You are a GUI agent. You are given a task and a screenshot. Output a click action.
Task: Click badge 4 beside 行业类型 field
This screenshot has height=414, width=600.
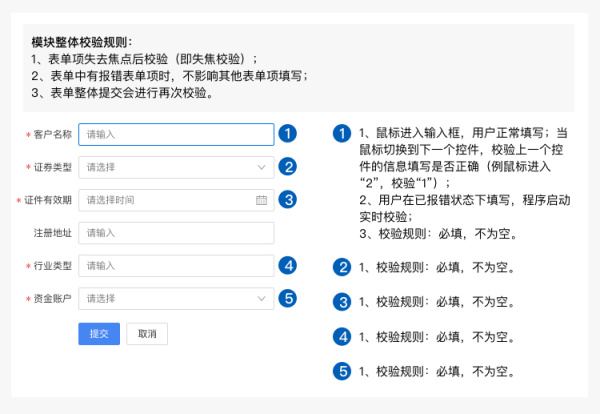pyautogui.click(x=288, y=266)
